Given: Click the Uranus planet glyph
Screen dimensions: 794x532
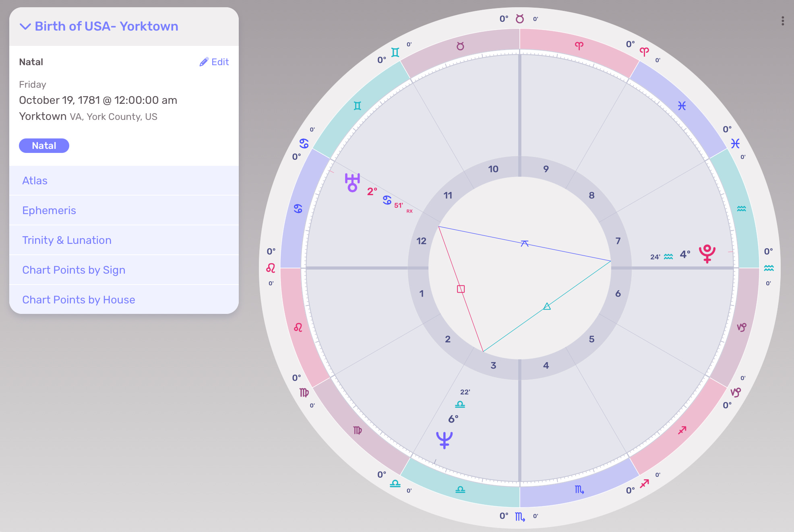Looking at the screenshot, I should pyautogui.click(x=352, y=183).
